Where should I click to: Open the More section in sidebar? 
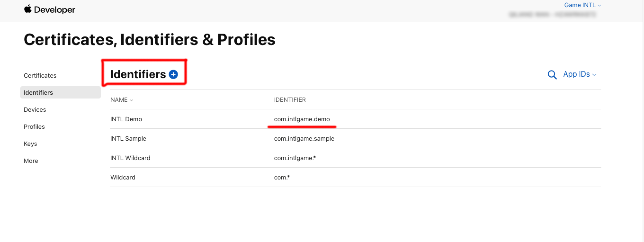tap(31, 161)
